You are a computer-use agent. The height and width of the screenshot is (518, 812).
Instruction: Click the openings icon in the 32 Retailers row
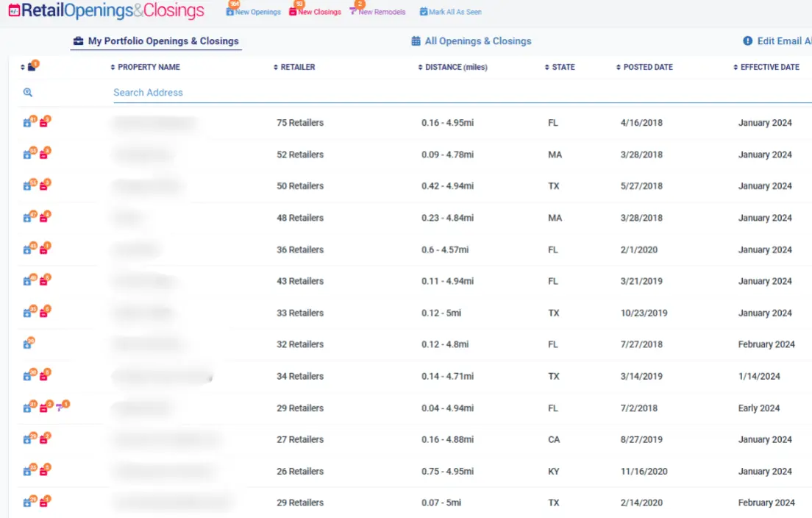tap(27, 344)
